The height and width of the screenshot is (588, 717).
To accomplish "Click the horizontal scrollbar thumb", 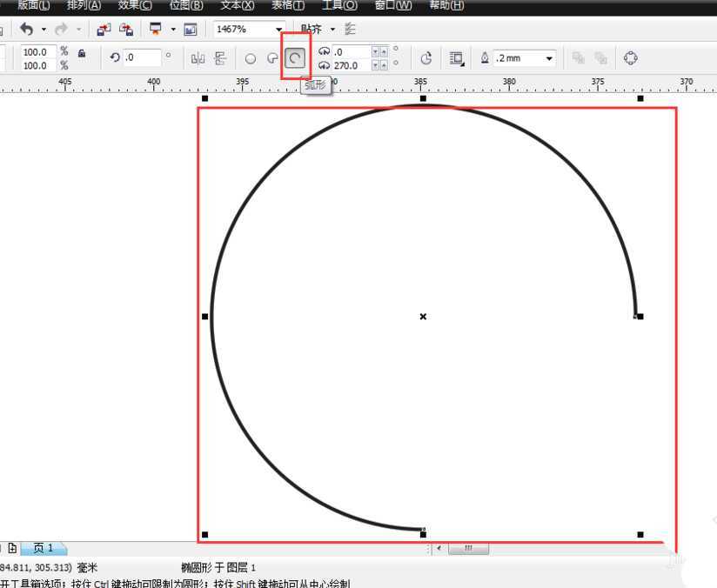I will [x=468, y=549].
